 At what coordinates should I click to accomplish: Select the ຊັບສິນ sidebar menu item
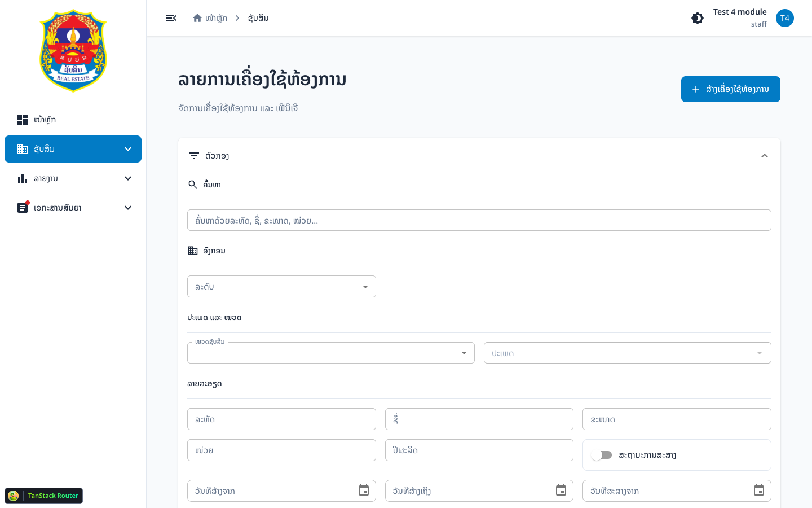(x=73, y=149)
